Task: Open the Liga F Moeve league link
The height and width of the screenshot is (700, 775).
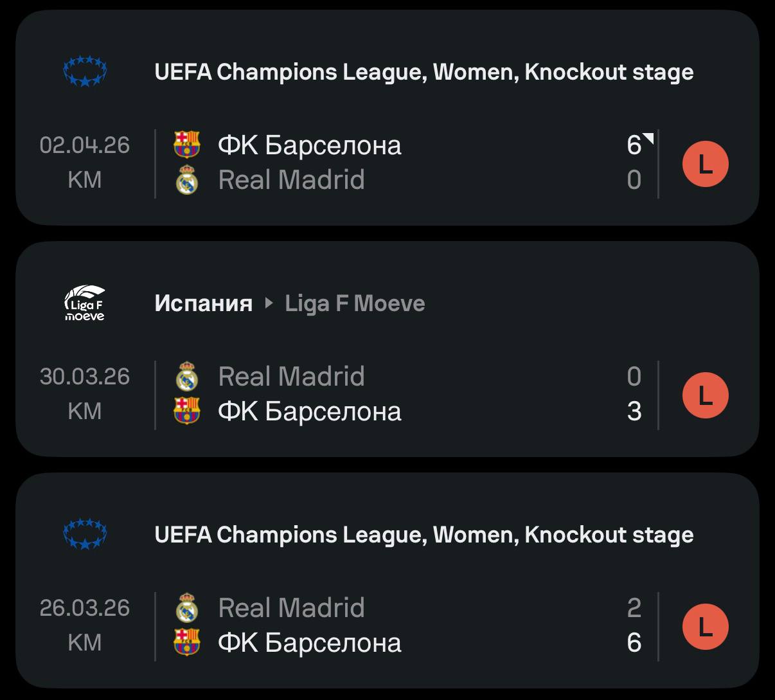Action: click(355, 303)
